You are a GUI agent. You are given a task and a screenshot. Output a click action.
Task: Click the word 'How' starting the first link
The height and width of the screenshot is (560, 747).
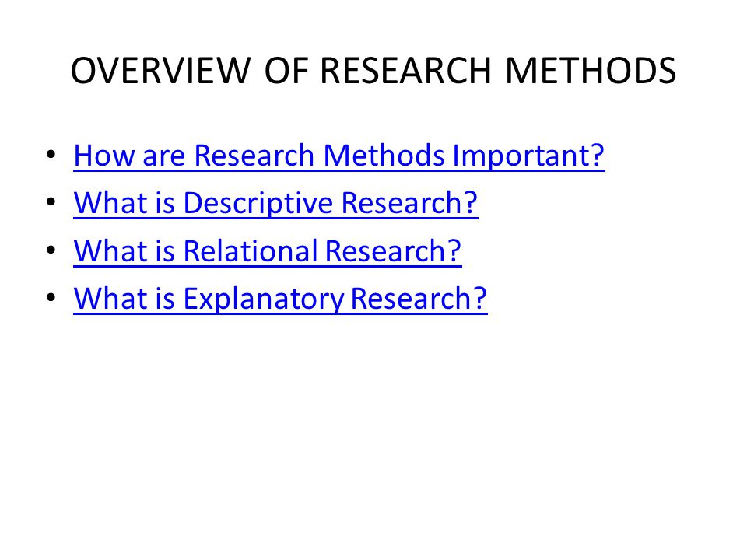coord(103,156)
